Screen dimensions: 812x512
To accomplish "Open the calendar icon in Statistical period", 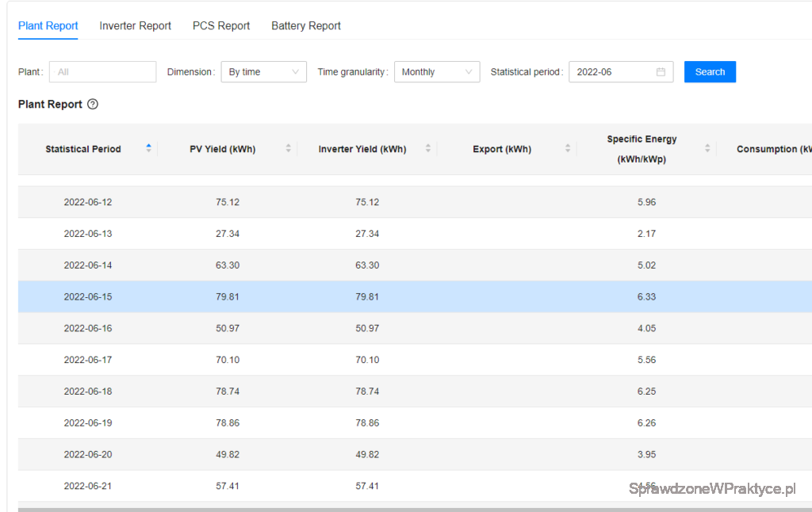I will click(661, 72).
